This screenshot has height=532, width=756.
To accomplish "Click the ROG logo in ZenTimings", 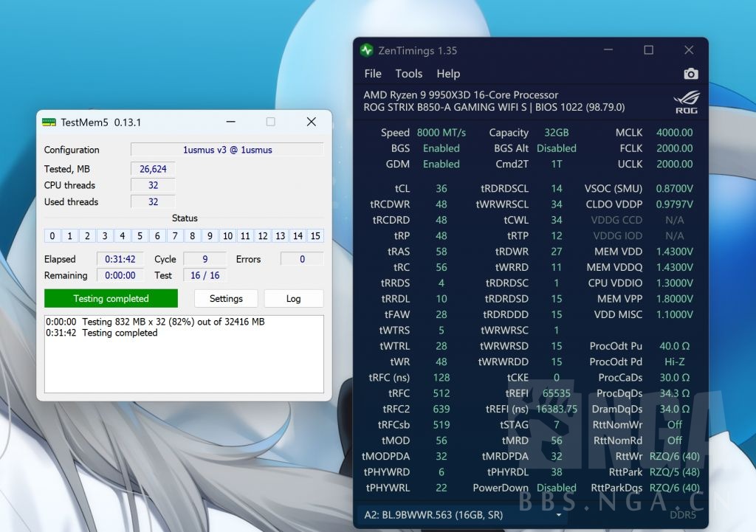I will (686, 102).
